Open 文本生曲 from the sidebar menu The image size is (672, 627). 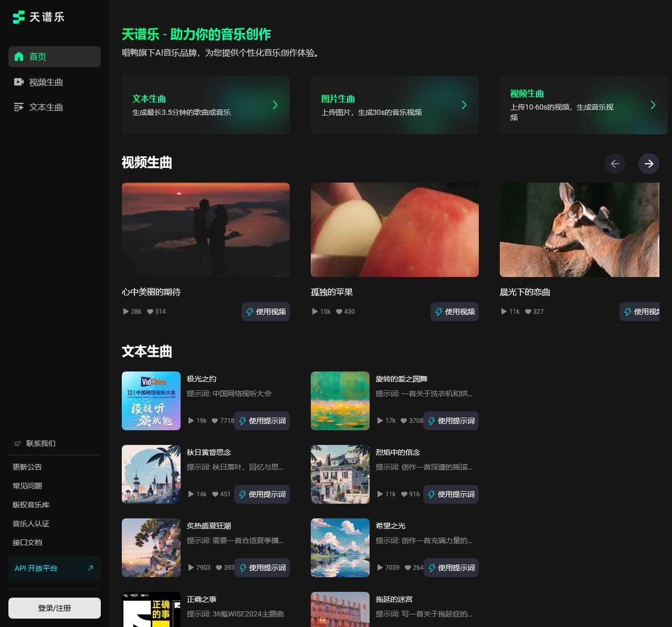point(46,107)
